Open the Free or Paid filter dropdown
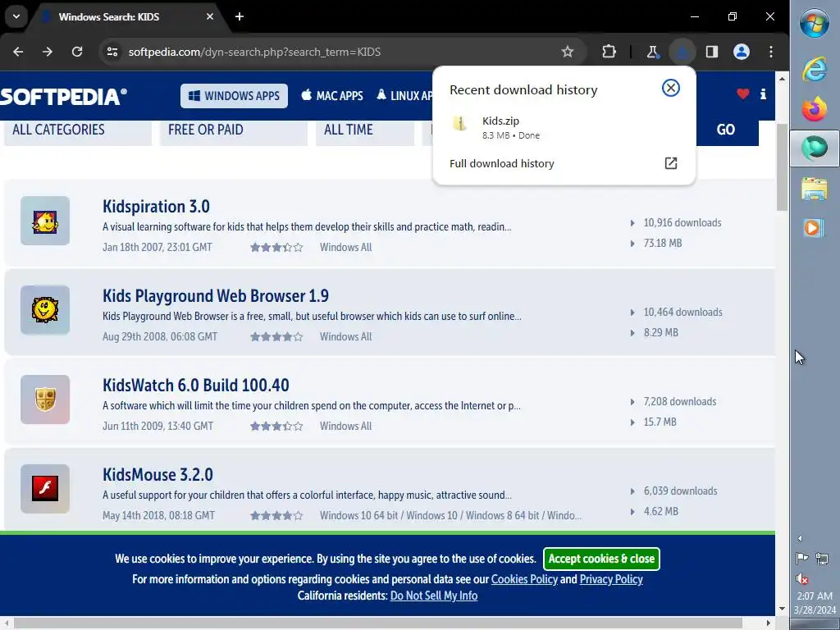840x630 pixels. click(234, 132)
